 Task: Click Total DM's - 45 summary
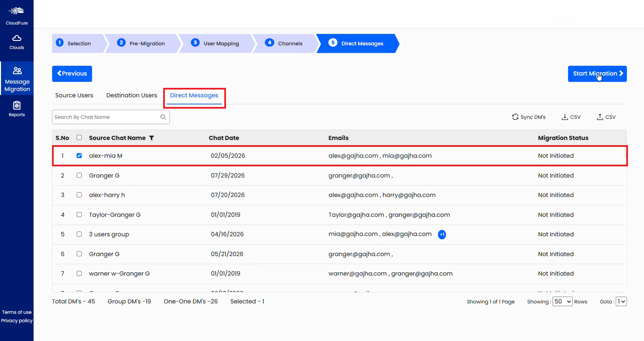point(73,301)
